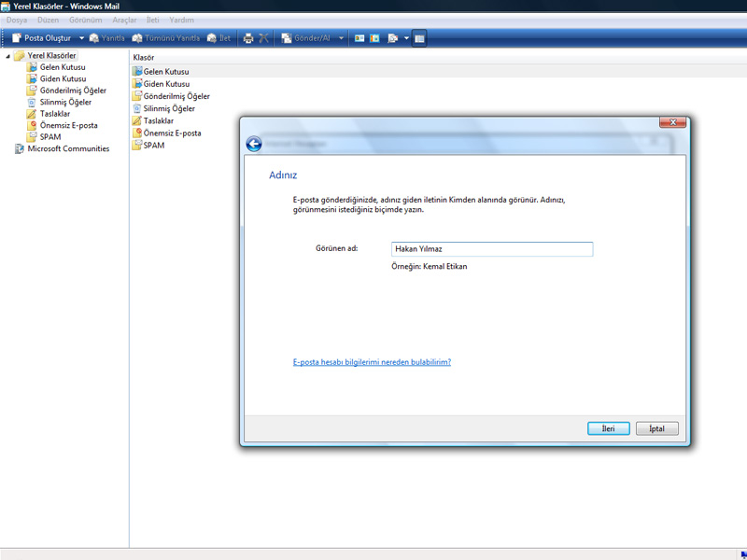Click the Tümünü Yanıtla toolbar button
The height and width of the screenshot is (560, 747).
166,38
